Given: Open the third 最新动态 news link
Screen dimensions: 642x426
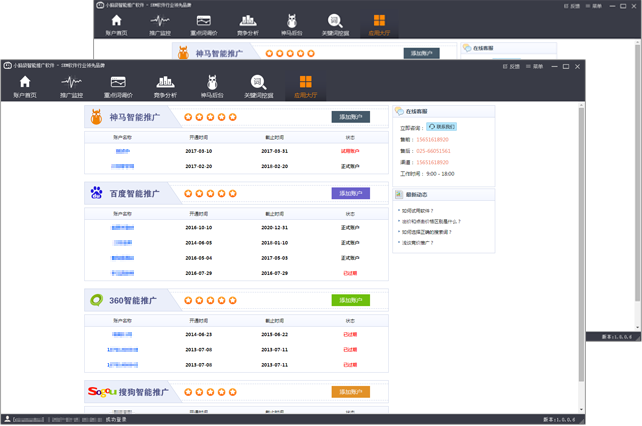Looking at the screenshot, I should [427, 232].
